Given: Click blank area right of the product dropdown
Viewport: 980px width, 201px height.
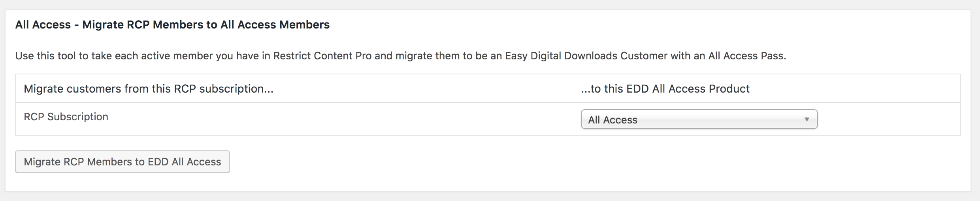Looking at the screenshot, I should point(889,119).
